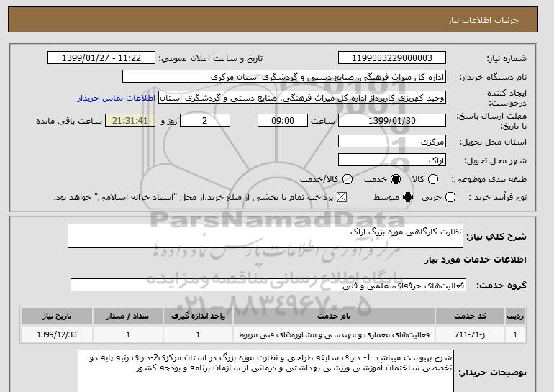Click the deadline hour field 09:00

click(282, 120)
